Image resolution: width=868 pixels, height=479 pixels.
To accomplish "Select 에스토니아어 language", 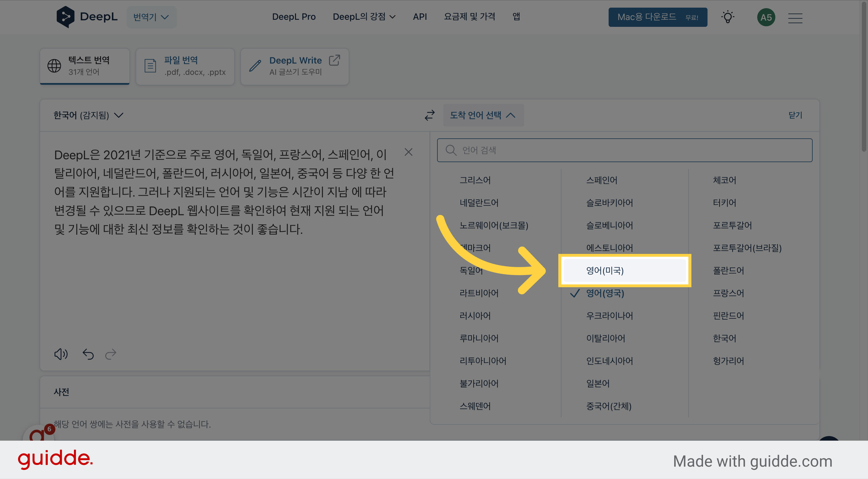I will click(x=609, y=248).
